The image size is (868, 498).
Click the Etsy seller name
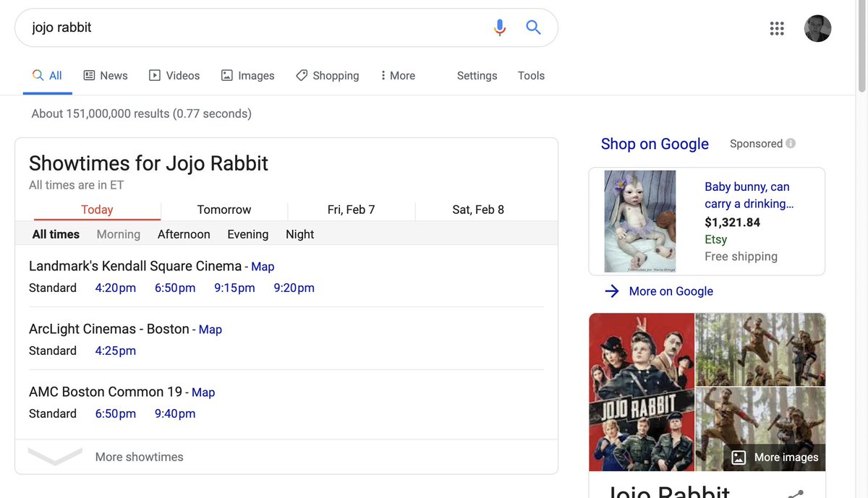716,239
